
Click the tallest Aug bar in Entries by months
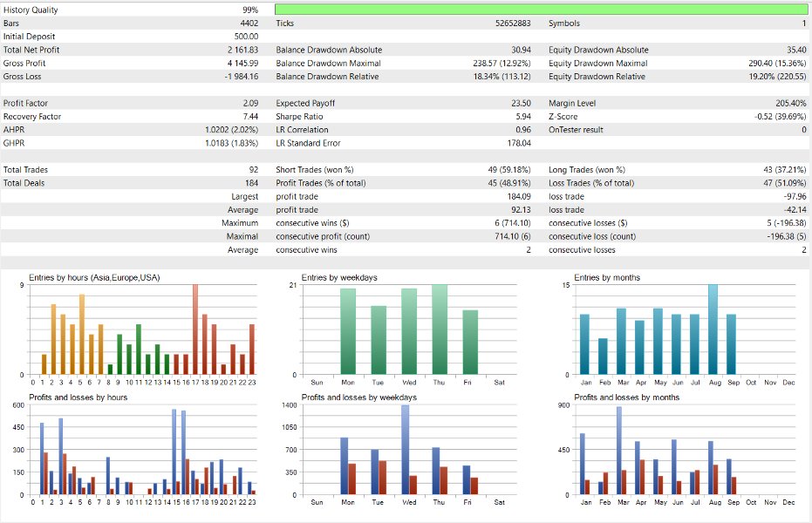click(x=713, y=329)
